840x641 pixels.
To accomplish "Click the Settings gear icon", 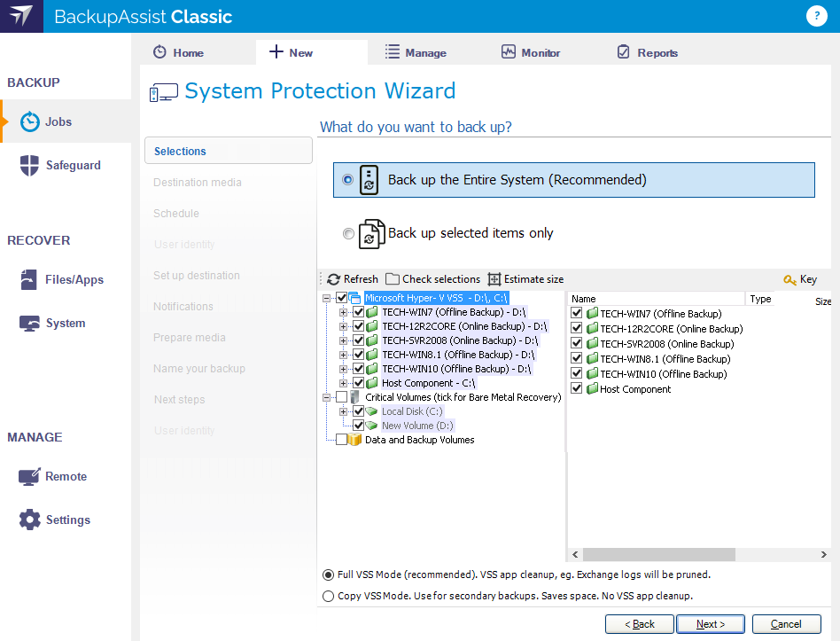I will point(29,520).
